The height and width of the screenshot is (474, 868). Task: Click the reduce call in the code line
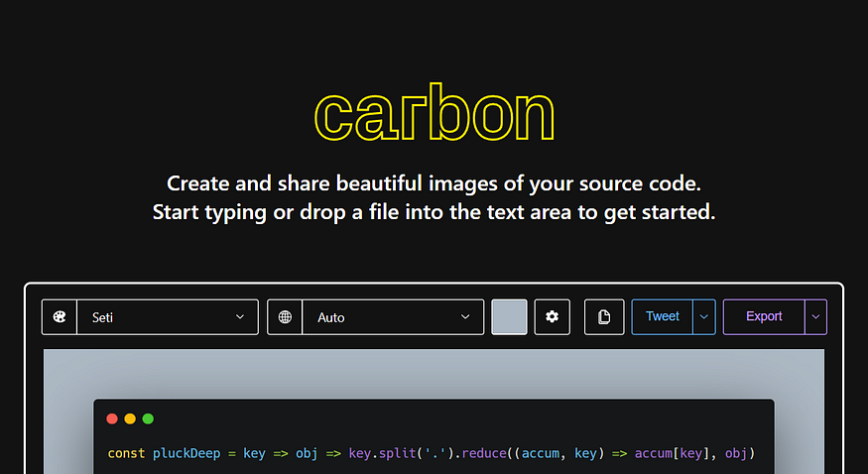coord(484,453)
